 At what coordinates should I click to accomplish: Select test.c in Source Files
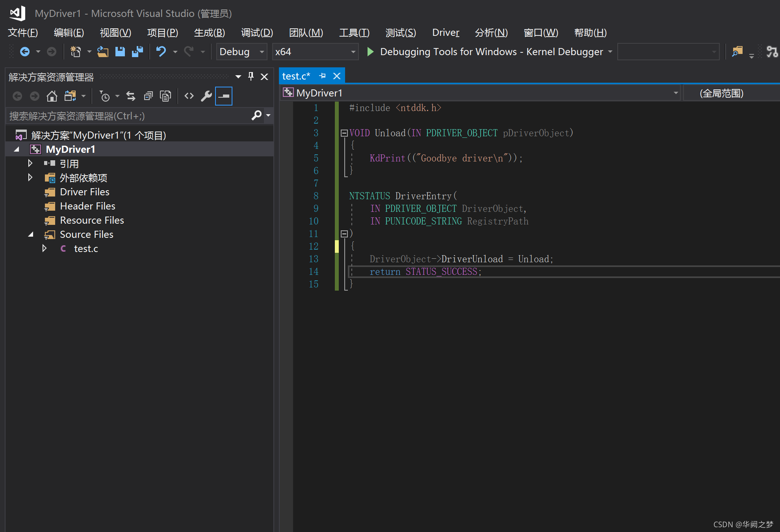[x=86, y=248]
